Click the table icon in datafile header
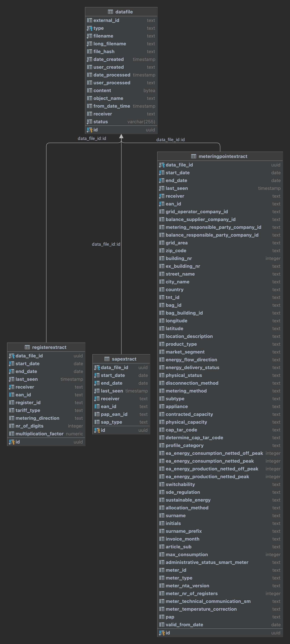290x644 pixels. click(x=110, y=12)
